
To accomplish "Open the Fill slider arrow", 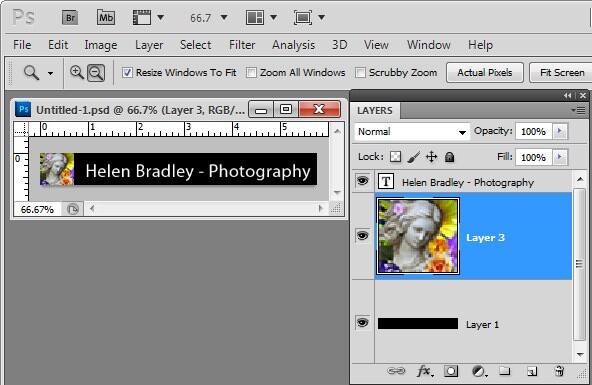I will pos(560,157).
